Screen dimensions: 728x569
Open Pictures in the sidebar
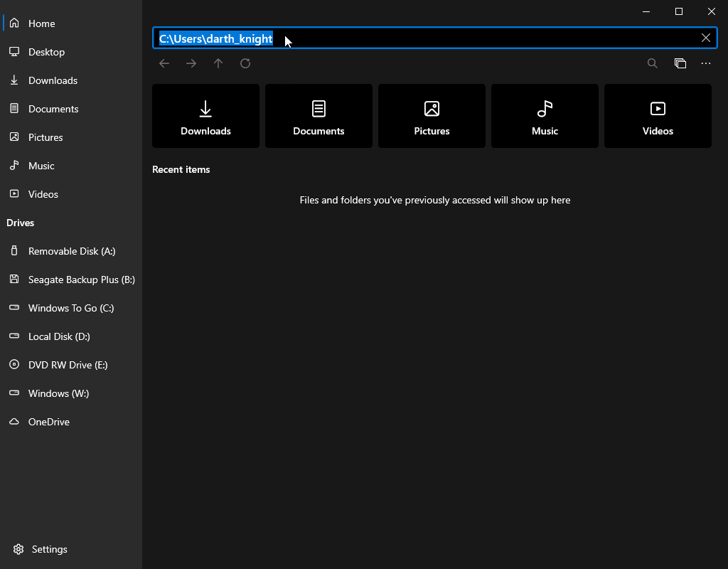pos(71,137)
